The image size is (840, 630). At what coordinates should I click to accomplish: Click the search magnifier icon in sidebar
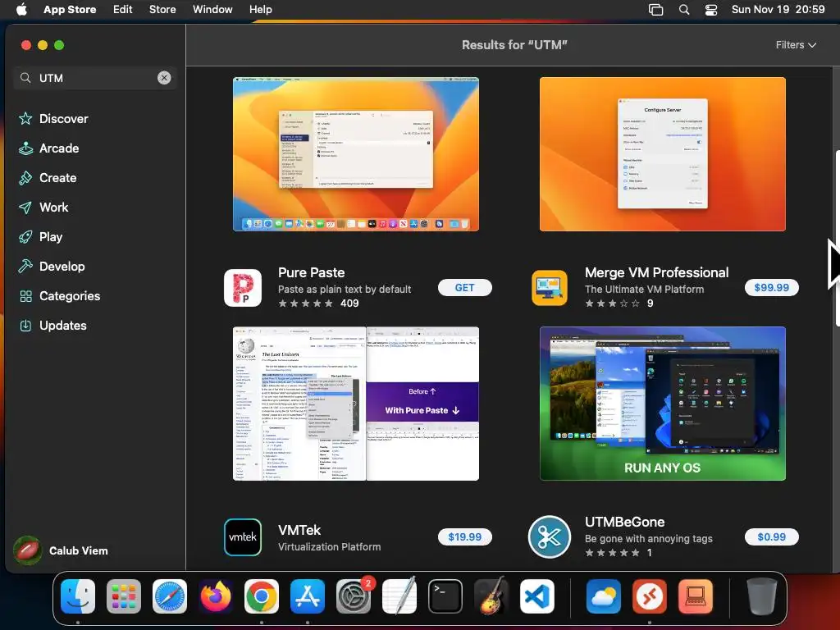pyautogui.click(x=25, y=78)
